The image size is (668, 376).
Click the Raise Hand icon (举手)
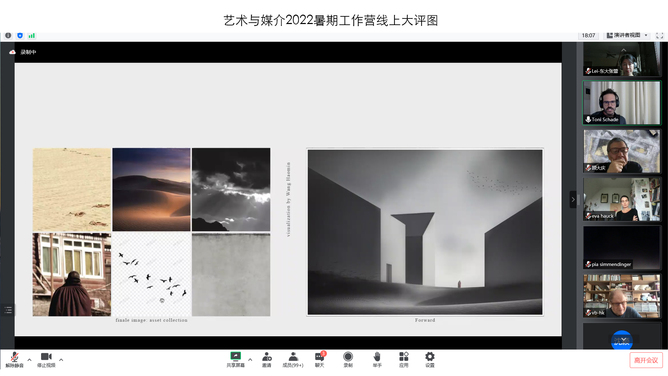(377, 360)
